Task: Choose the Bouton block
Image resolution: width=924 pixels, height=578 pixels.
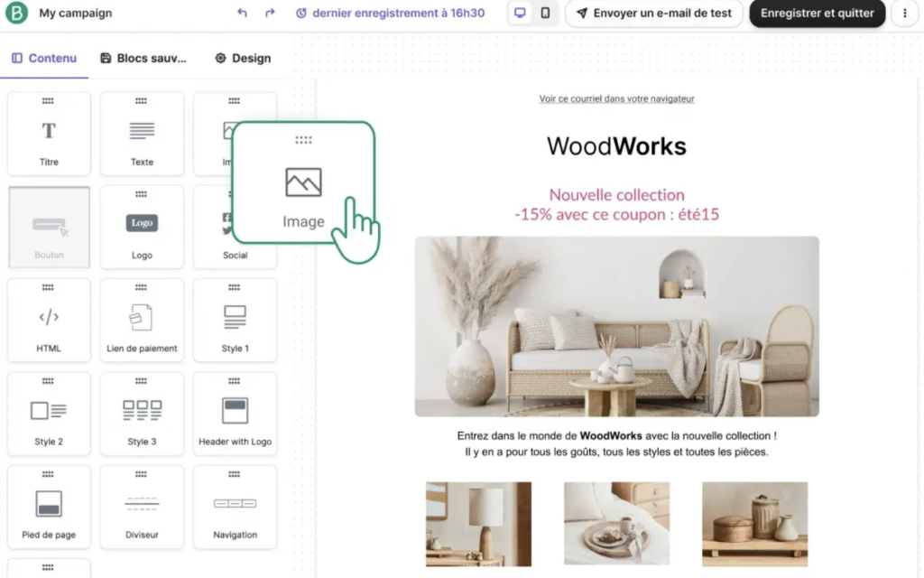Action: (49, 227)
